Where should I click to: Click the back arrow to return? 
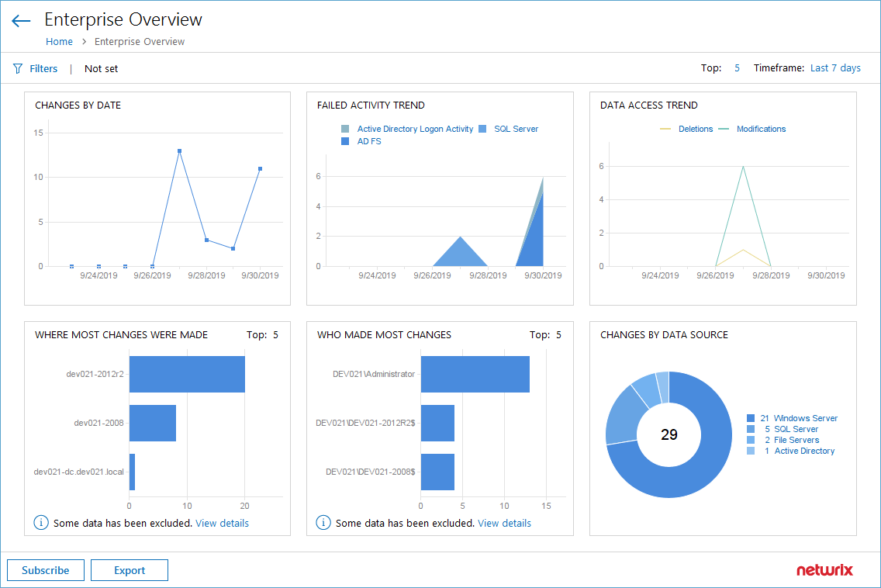20,20
